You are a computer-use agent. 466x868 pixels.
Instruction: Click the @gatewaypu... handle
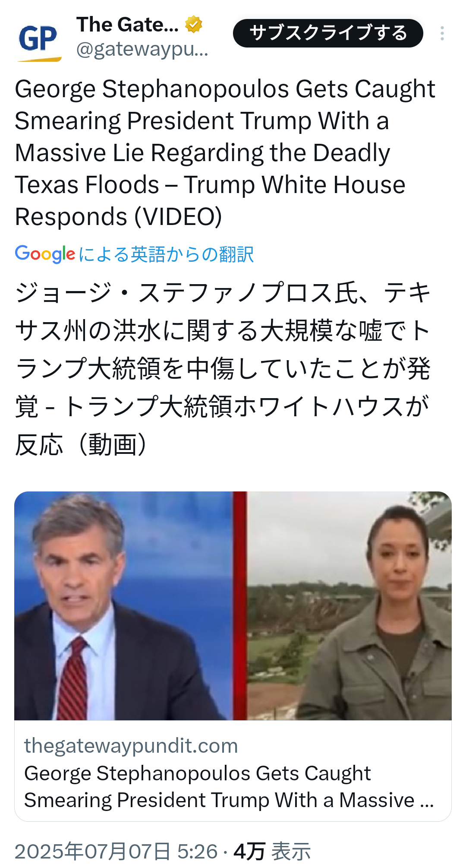(142, 50)
